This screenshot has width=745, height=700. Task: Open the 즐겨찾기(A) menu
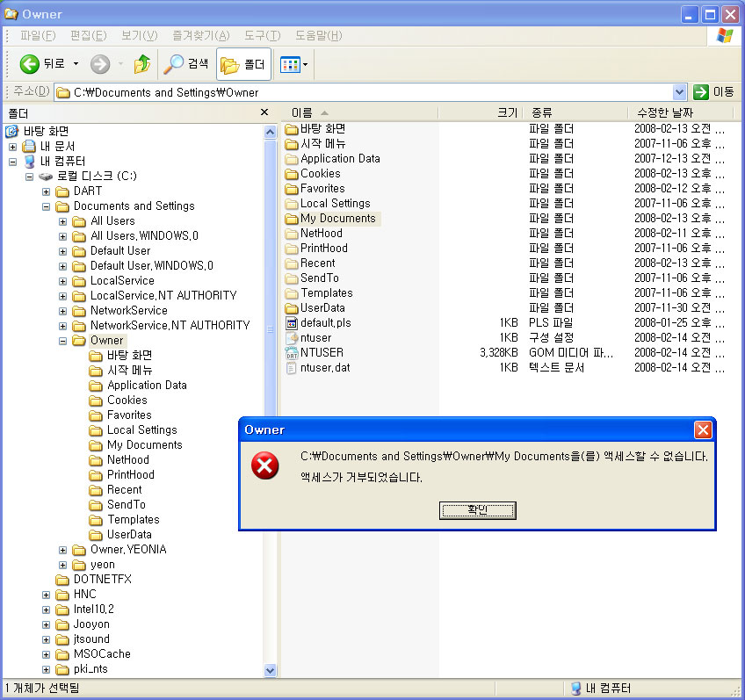[200, 36]
